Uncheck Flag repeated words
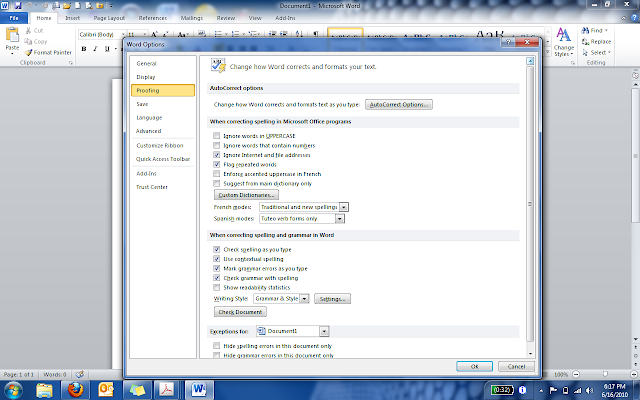The image size is (640, 400). click(x=216, y=164)
